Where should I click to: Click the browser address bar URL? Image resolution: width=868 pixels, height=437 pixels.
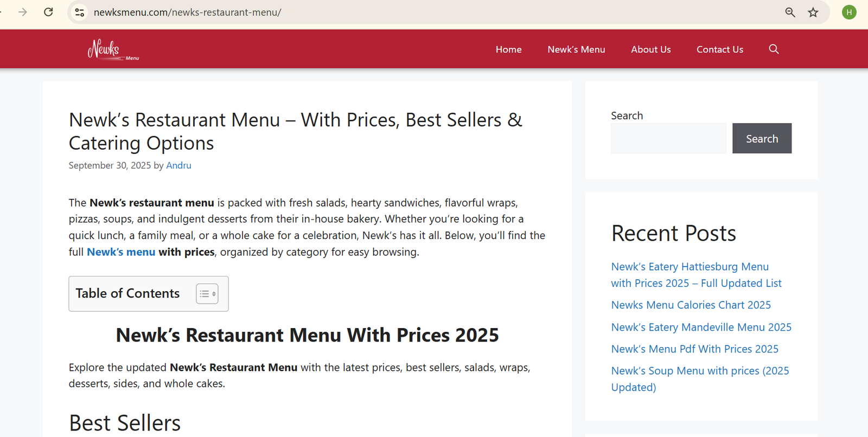(187, 12)
